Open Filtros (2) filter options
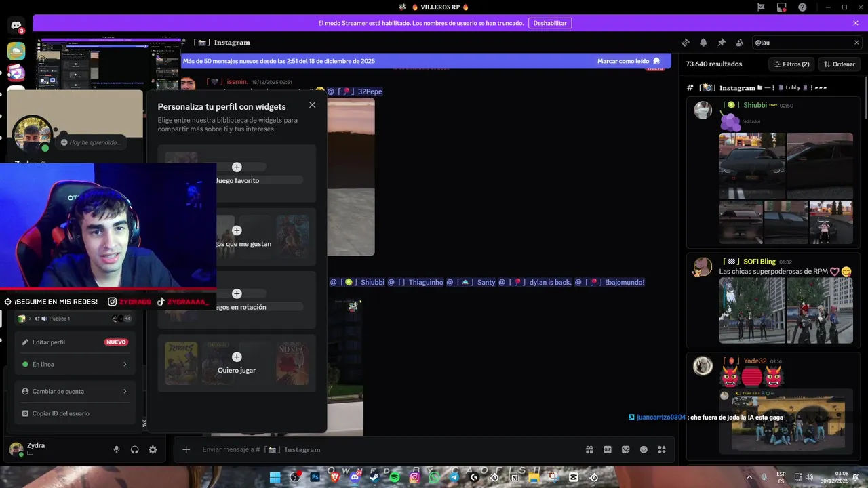This screenshot has width=868, height=488. [x=791, y=64]
